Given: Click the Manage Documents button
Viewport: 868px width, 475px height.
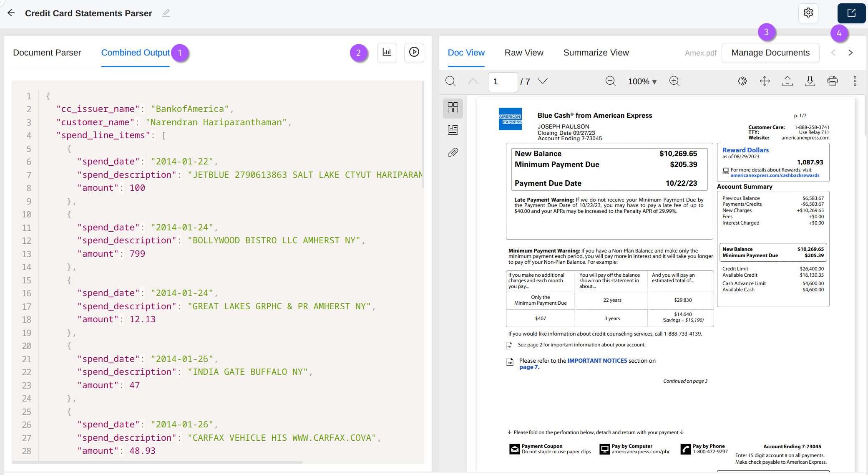Looking at the screenshot, I should coord(770,53).
